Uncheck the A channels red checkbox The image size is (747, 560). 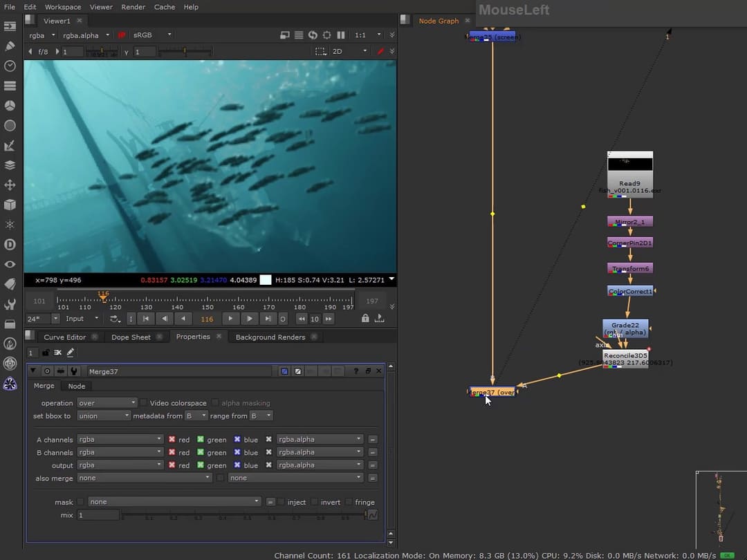(172, 439)
